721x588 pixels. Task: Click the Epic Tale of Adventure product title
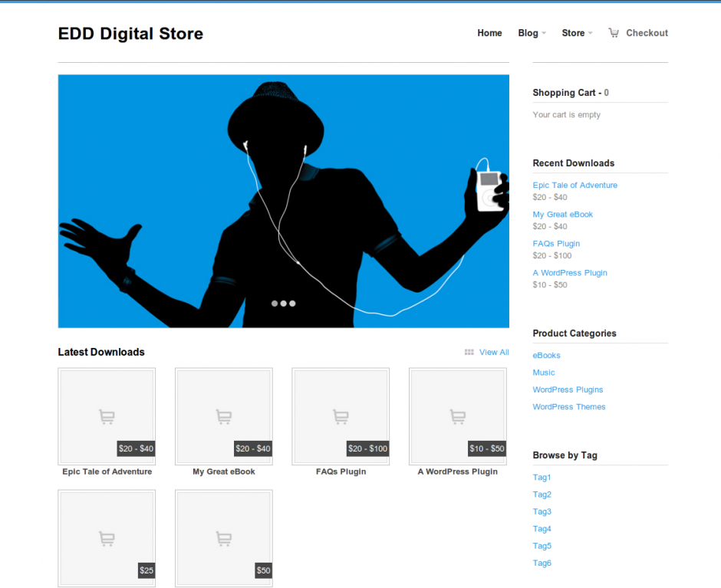point(107,471)
